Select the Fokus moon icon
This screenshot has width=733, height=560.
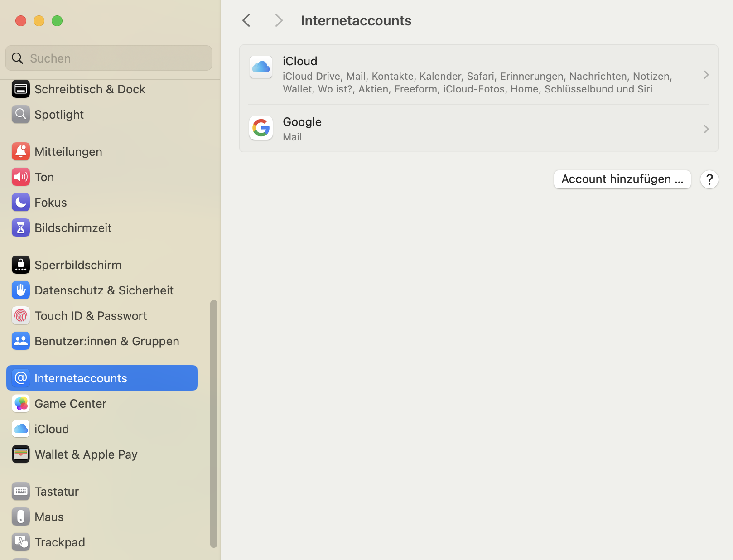click(x=21, y=203)
